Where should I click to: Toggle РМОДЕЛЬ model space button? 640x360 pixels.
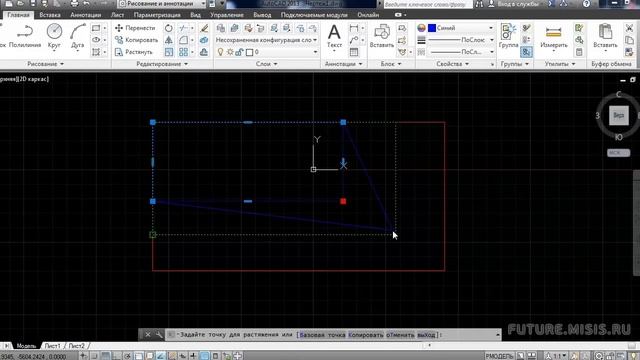499,356
